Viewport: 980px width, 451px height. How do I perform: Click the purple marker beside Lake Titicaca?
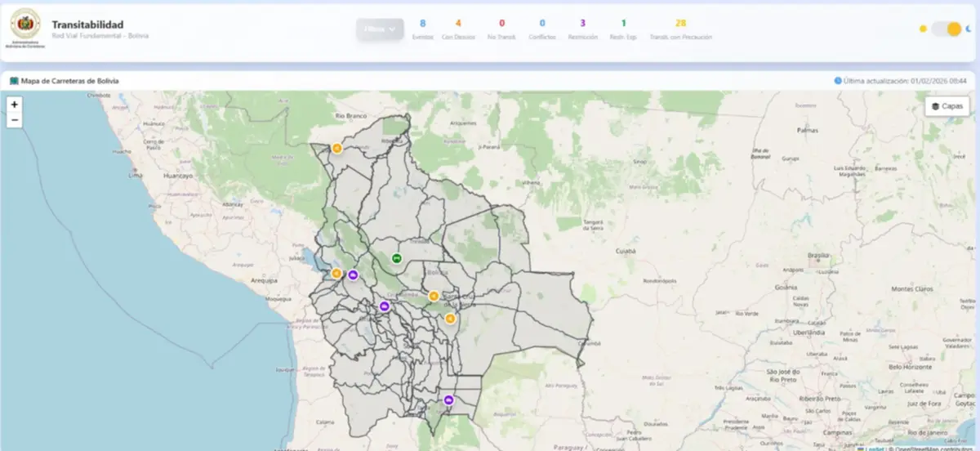(353, 275)
